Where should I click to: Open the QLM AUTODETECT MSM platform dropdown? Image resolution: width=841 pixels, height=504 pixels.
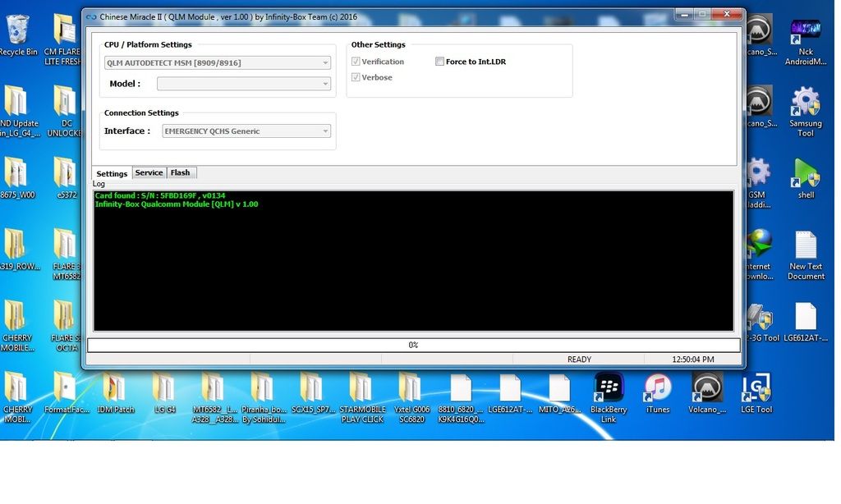tap(217, 62)
